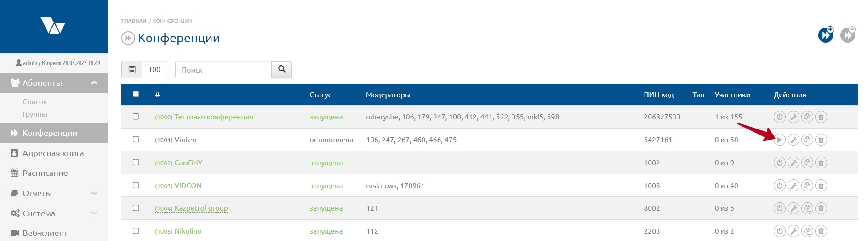
Task: Click the PIN value 206827533
Action: [662, 117]
